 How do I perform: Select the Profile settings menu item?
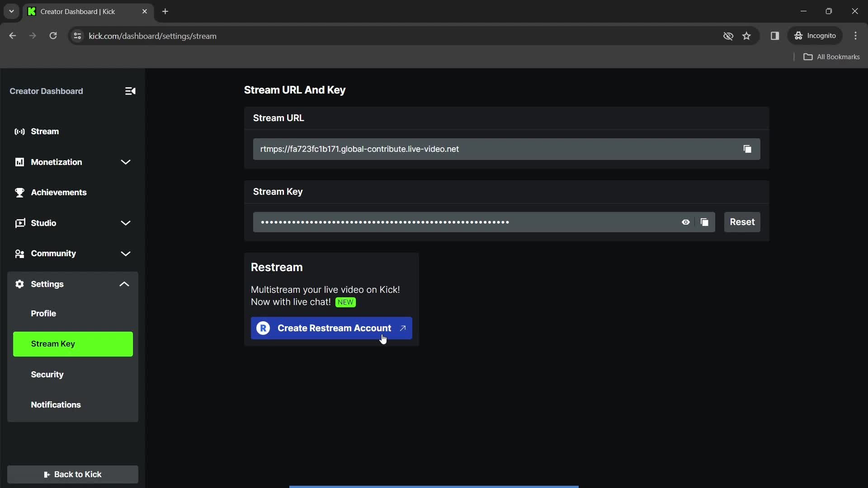[43, 313]
